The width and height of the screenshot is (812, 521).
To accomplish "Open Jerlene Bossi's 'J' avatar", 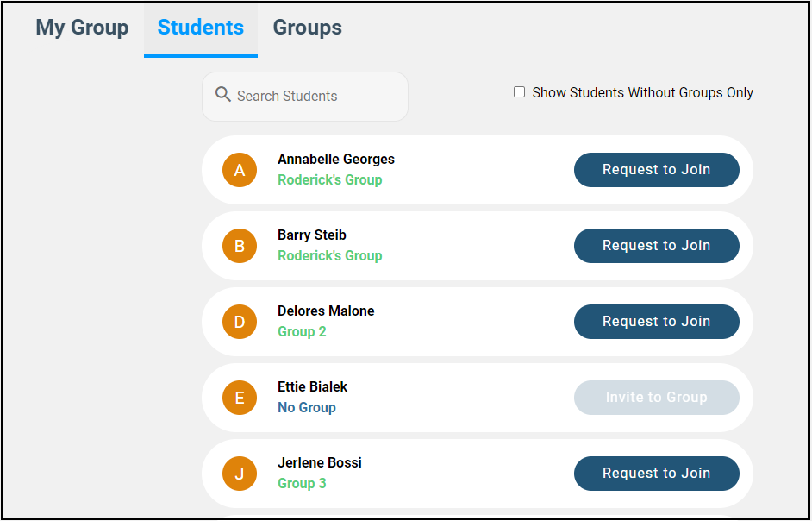I will tap(240, 474).
